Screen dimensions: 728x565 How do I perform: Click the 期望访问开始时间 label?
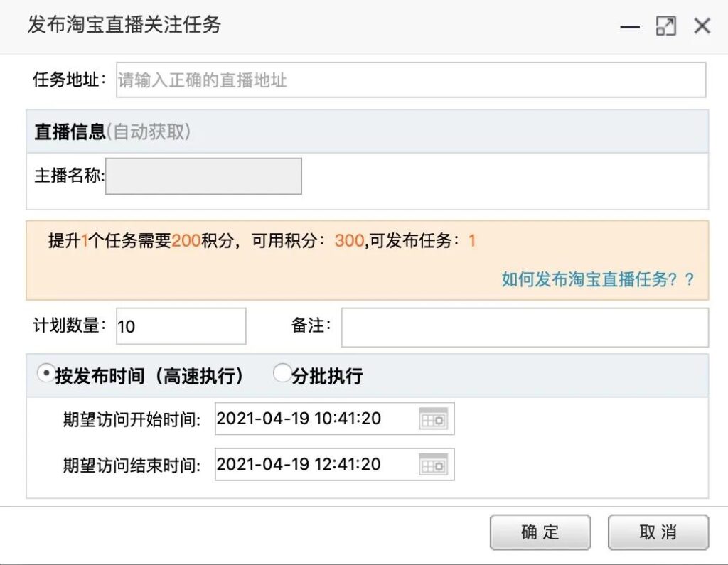pos(132,420)
